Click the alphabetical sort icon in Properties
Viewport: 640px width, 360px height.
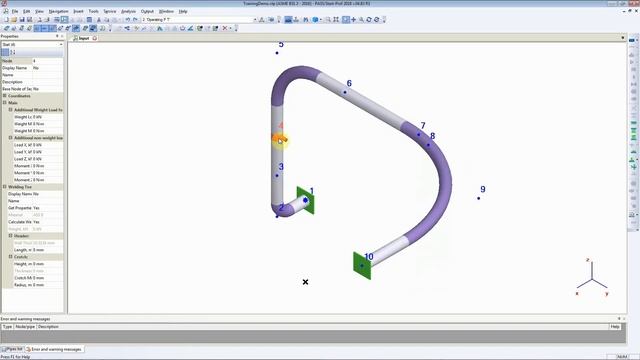13,52
